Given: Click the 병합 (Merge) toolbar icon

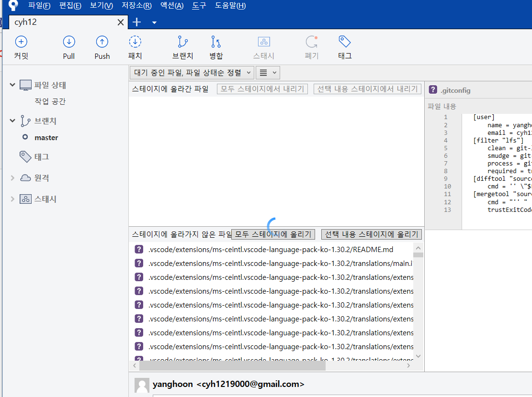Looking at the screenshot, I should coord(216,47).
